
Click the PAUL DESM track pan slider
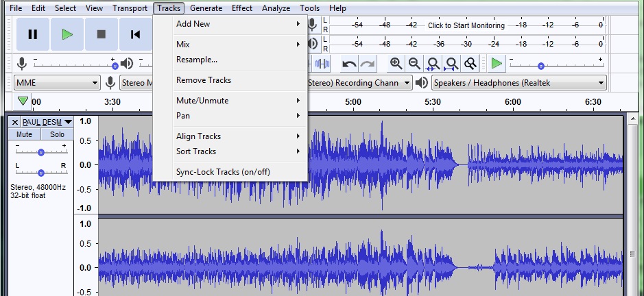click(x=40, y=173)
